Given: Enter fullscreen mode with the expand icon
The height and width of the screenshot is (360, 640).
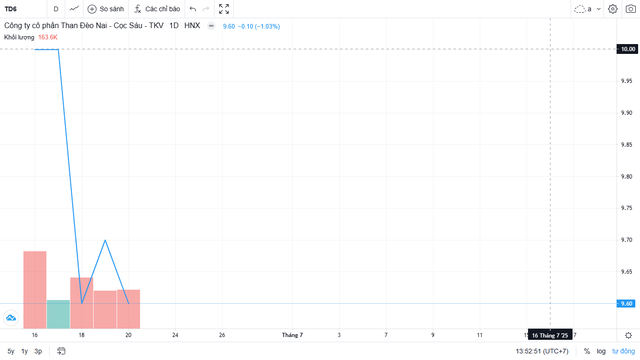Looking at the screenshot, I should coord(224,9).
